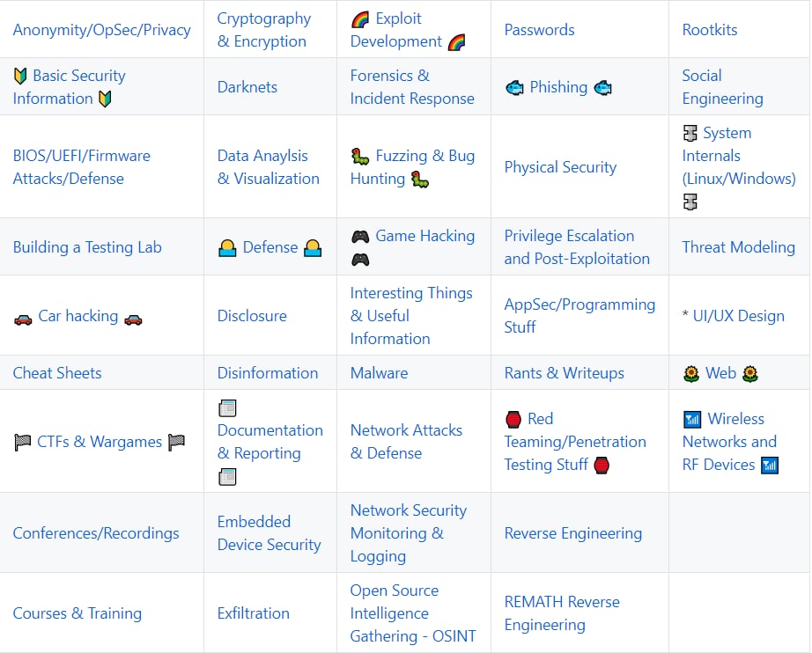
Task: Open Red Teaming/Penetration Testing Stuff link
Action: 575,442
